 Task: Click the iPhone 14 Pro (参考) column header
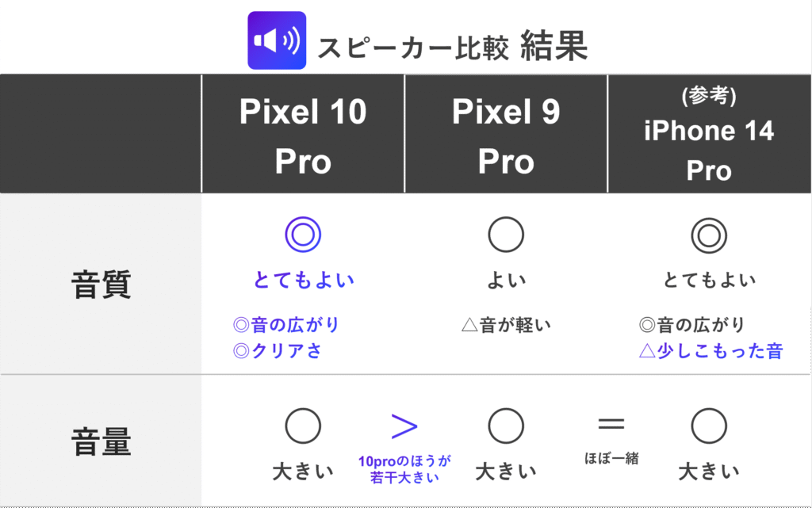709,136
